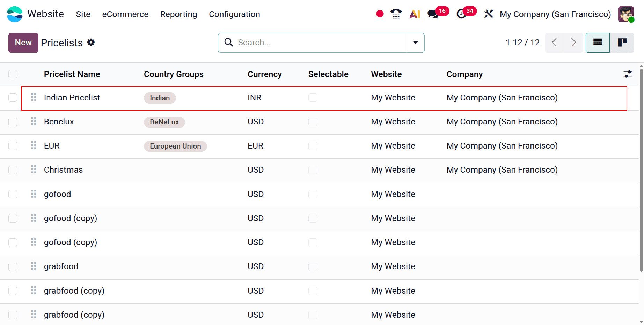This screenshot has height=325, width=644.
Task: Sort by Selectable column header
Action: pyautogui.click(x=328, y=74)
